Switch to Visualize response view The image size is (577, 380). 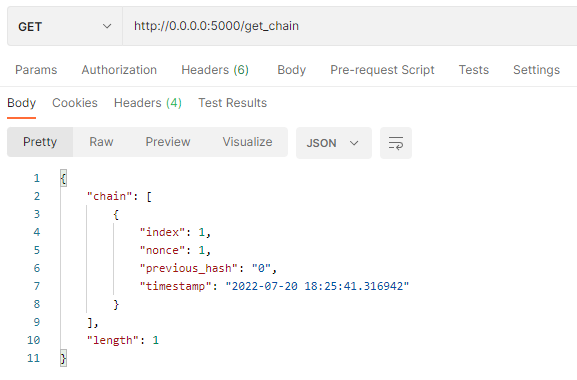tap(247, 142)
